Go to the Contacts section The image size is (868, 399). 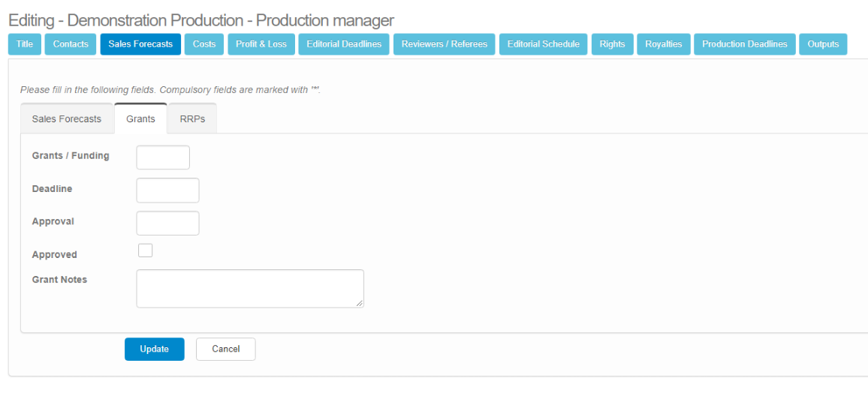coord(71,44)
